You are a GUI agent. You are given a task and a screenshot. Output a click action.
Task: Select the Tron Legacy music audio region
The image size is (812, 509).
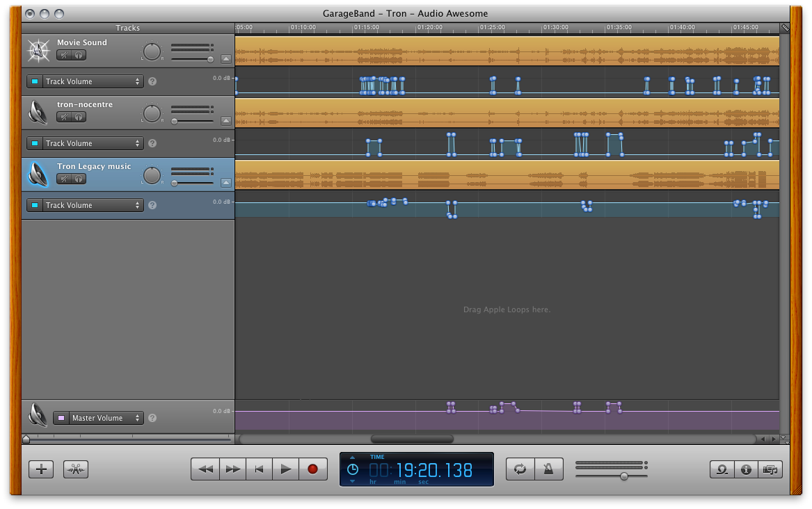pos(507,175)
